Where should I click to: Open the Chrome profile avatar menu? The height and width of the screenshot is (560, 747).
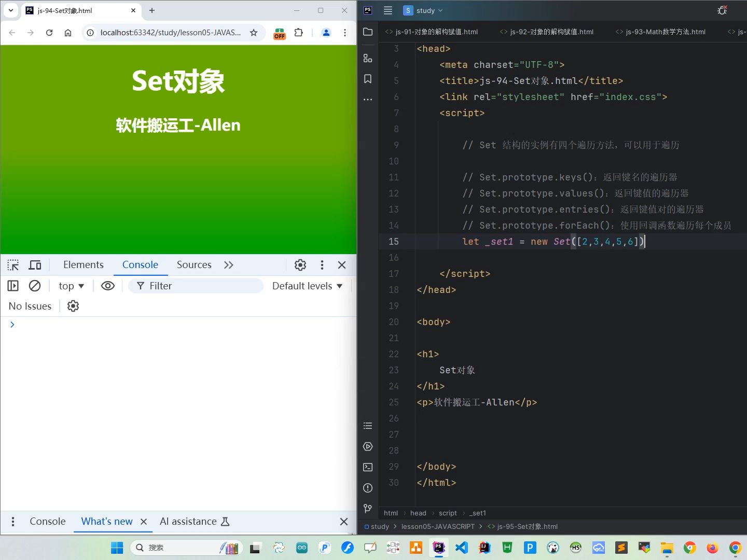(326, 33)
